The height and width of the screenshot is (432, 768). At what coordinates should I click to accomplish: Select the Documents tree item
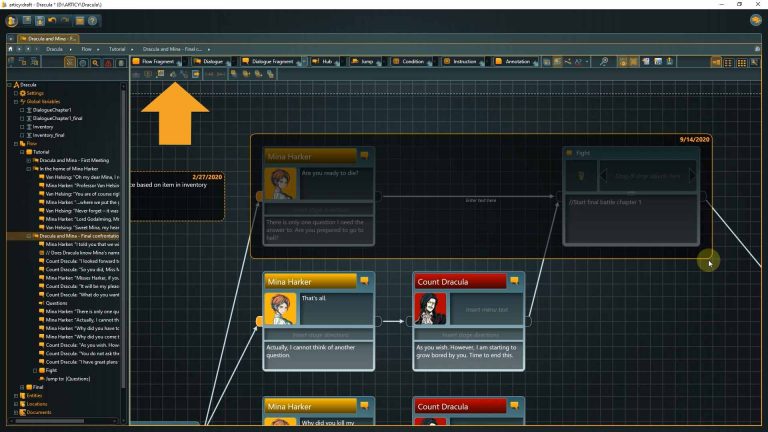39,412
